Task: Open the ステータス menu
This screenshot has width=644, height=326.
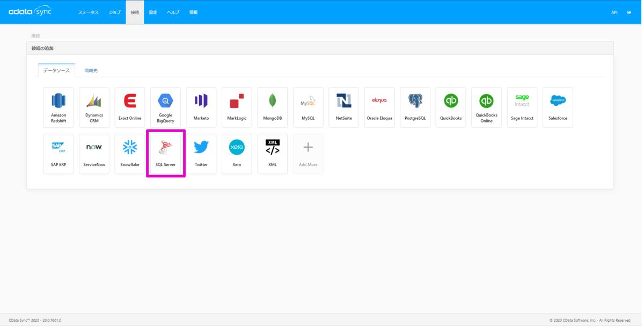Action: click(x=89, y=12)
